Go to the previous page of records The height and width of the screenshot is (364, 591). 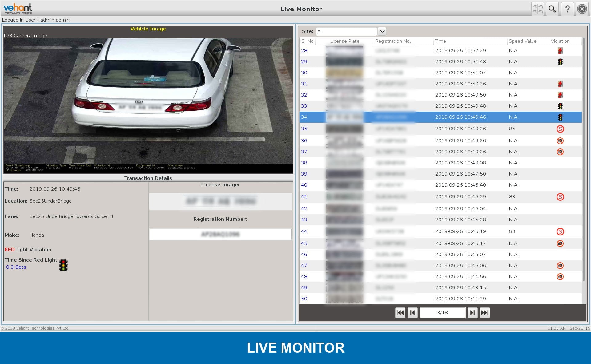pos(412,313)
